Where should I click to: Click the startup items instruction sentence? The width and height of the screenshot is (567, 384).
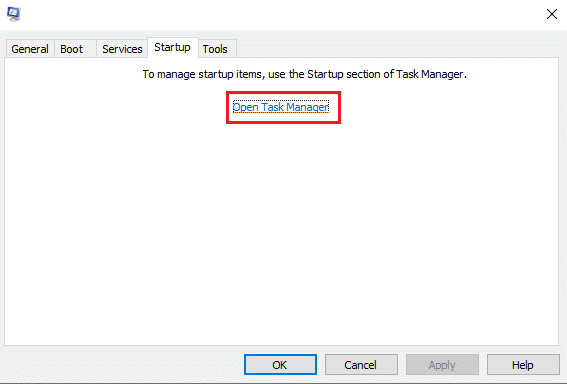304,74
